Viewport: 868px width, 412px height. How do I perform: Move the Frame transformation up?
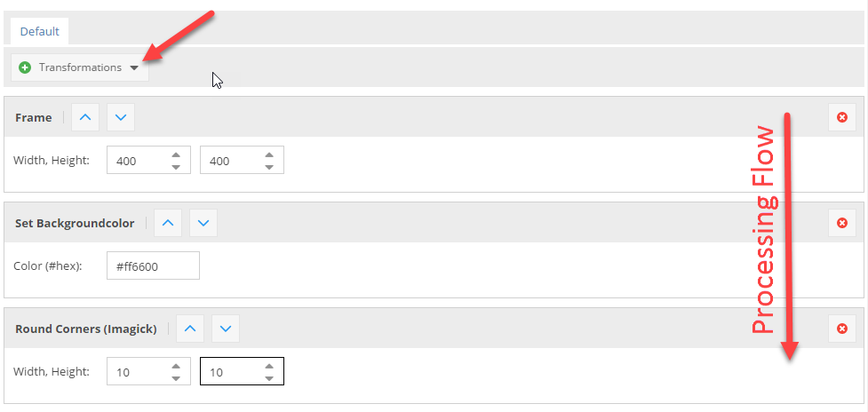click(86, 117)
